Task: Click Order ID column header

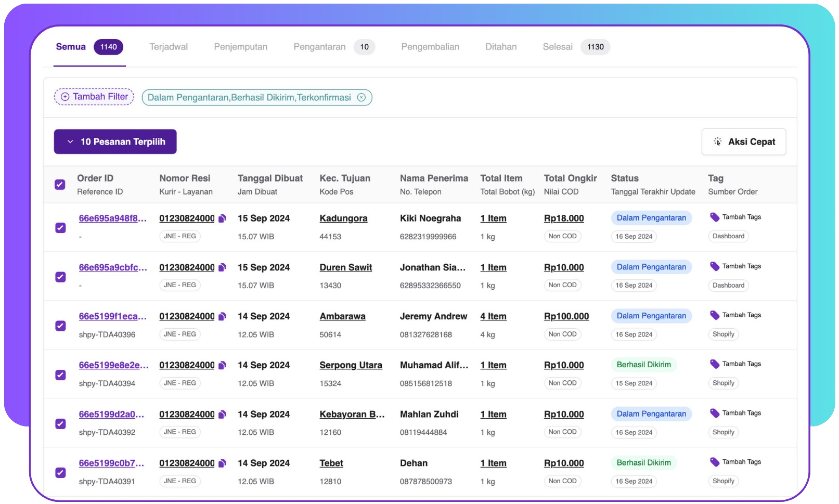Action: [x=95, y=178]
